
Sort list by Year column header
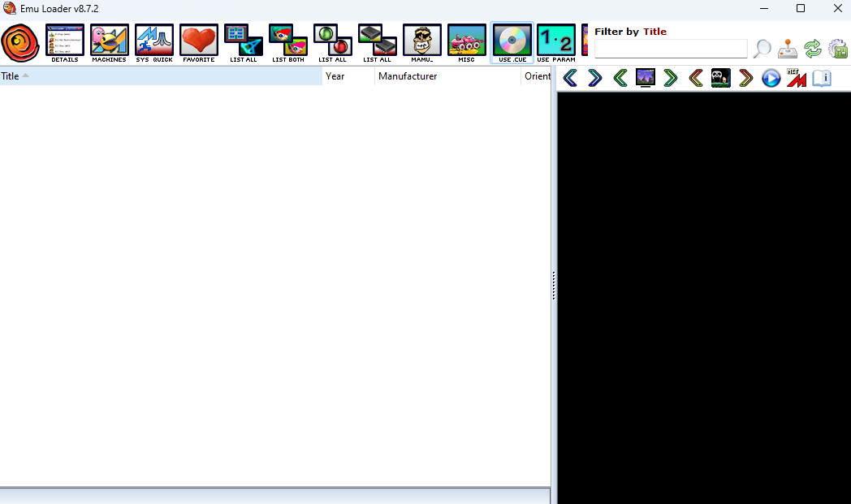point(348,76)
